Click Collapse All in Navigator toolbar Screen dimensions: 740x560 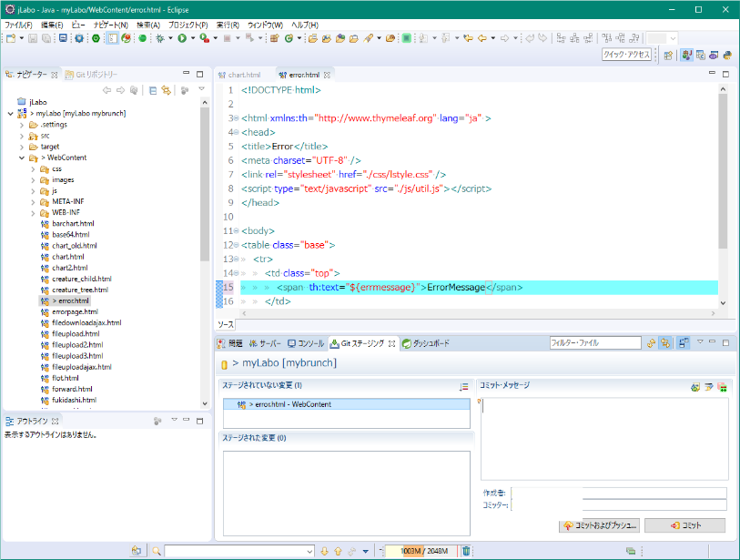tap(152, 90)
